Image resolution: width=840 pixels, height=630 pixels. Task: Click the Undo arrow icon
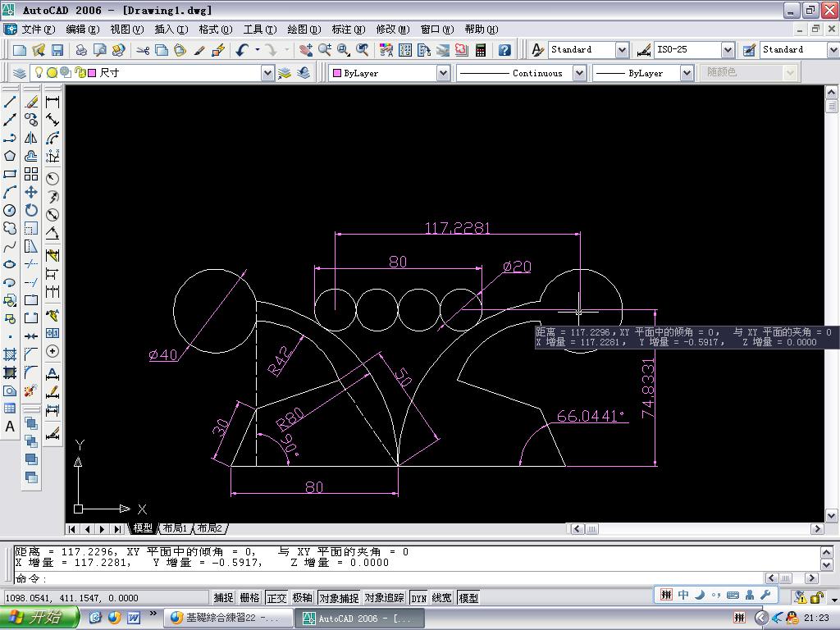243,50
